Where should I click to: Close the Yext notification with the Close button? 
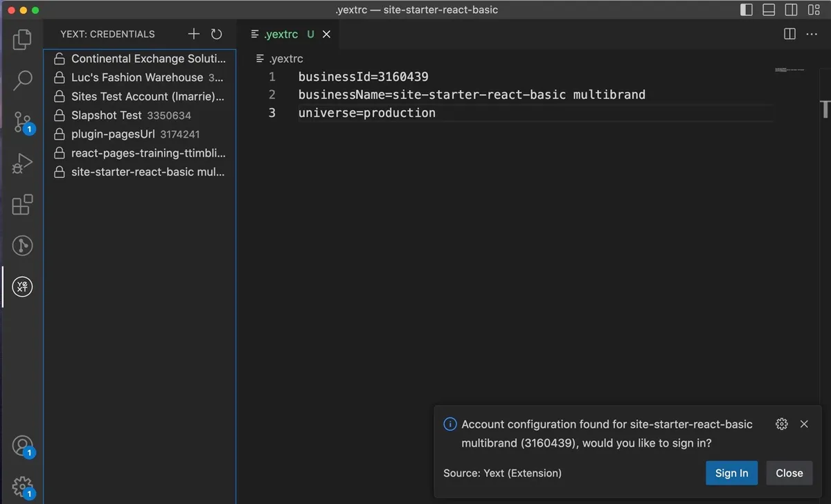[x=789, y=473]
